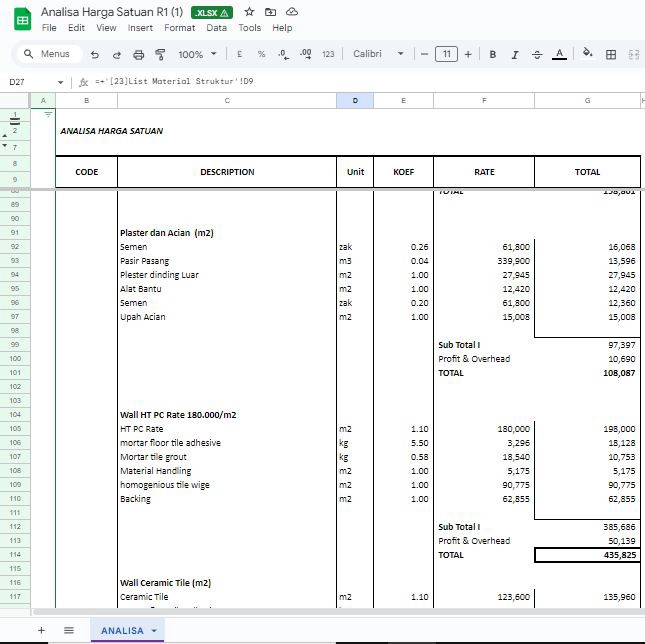Redo the last action

(117, 54)
